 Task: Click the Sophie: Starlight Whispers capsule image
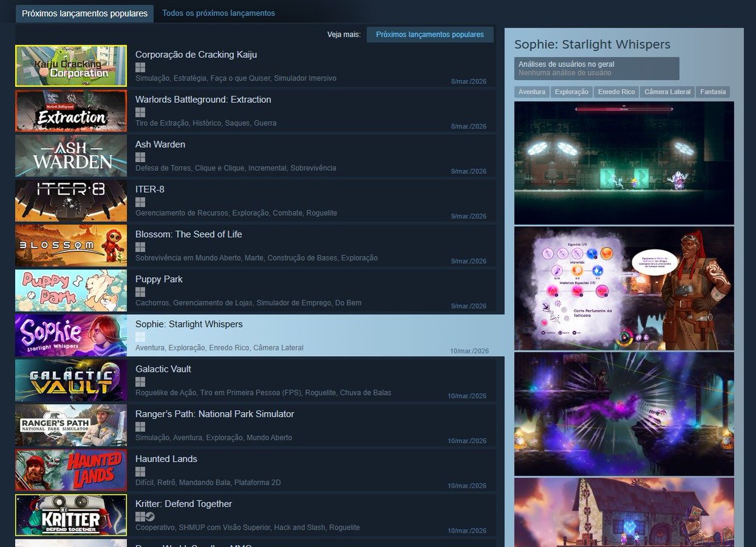71,336
